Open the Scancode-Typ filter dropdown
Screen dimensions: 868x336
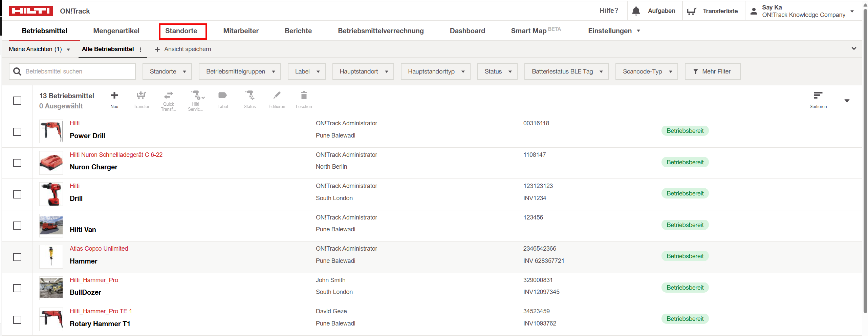(x=647, y=71)
